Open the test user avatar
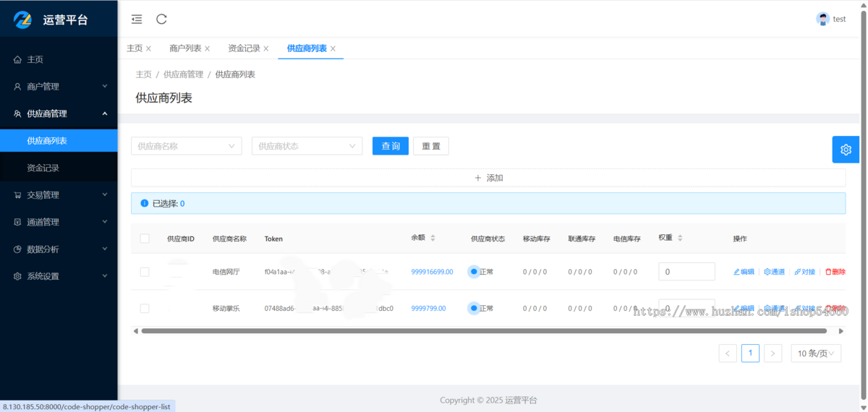 [x=822, y=20]
